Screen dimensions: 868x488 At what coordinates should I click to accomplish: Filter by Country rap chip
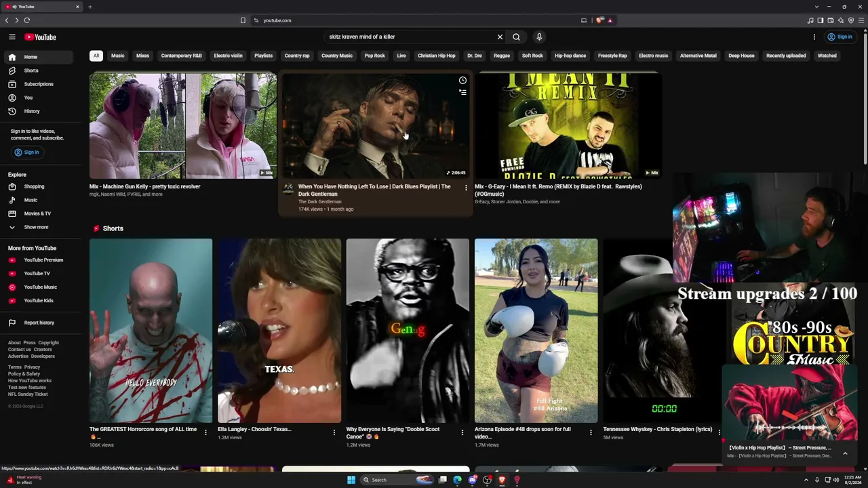[x=297, y=56]
